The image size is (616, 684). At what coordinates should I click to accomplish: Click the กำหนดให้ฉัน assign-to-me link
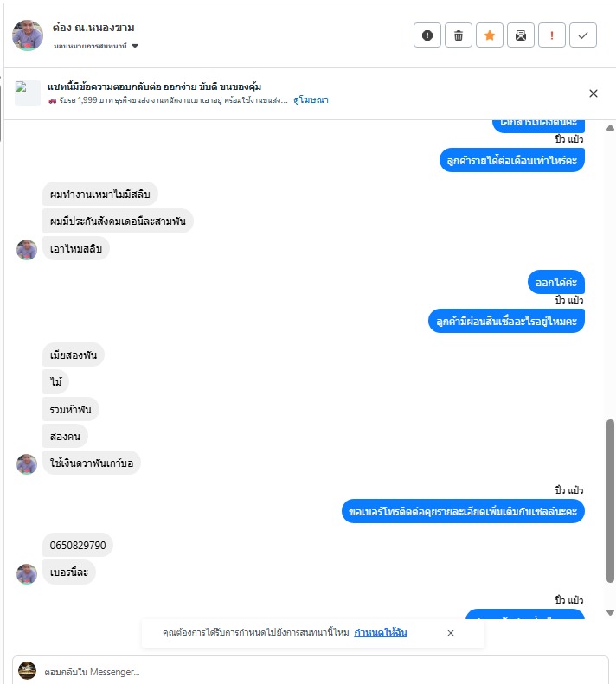(x=381, y=632)
